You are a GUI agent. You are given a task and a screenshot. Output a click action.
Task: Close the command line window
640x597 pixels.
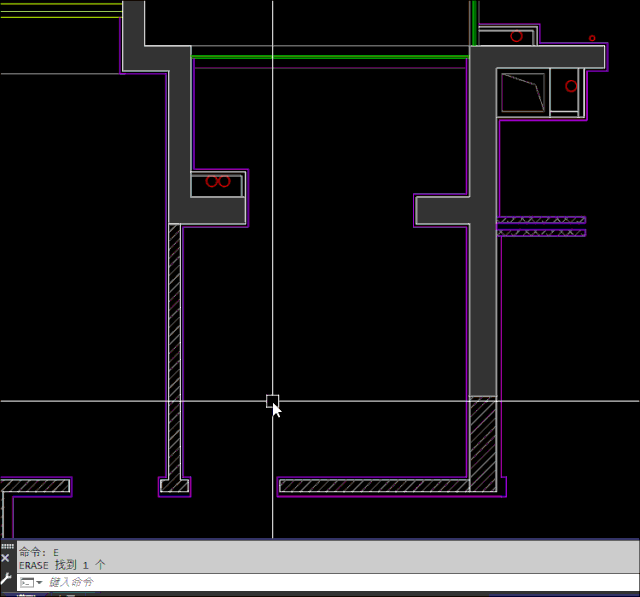click(5, 558)
